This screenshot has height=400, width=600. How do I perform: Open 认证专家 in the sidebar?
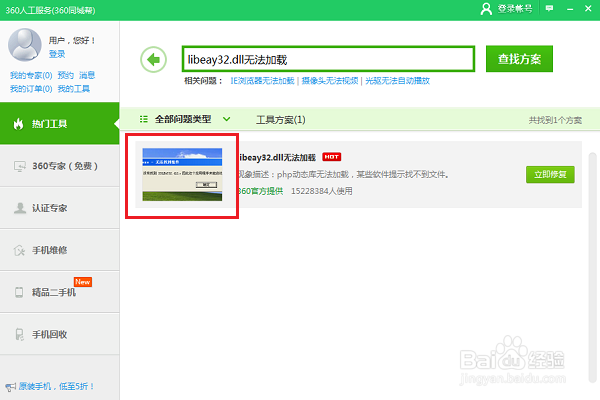[x=60, y=208]
